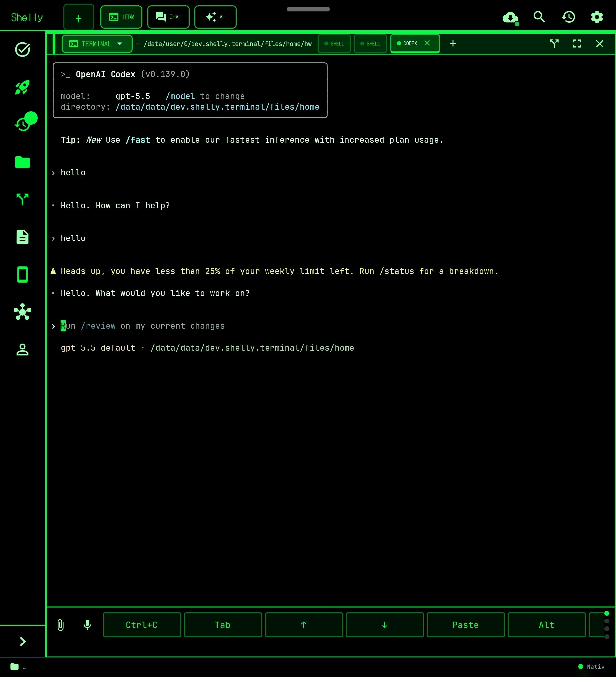Screen dimensions: 616x677
Task: Open settings gear icon
Action: click(x=597, y=17)
